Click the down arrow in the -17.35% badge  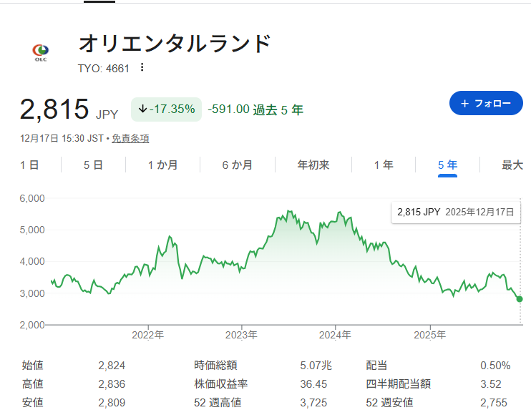click(x=142, y=109)
